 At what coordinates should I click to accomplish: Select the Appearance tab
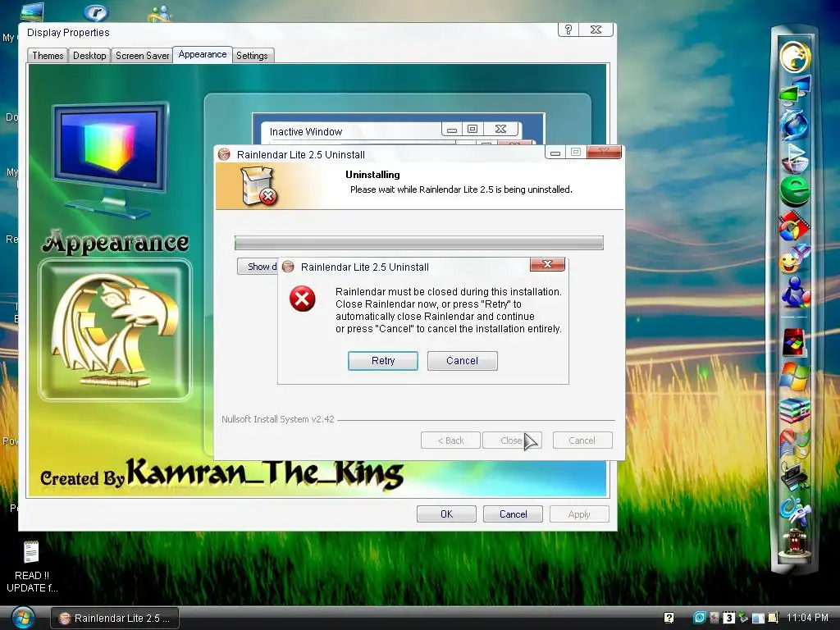pyautogui.click(x=203, y=55)
